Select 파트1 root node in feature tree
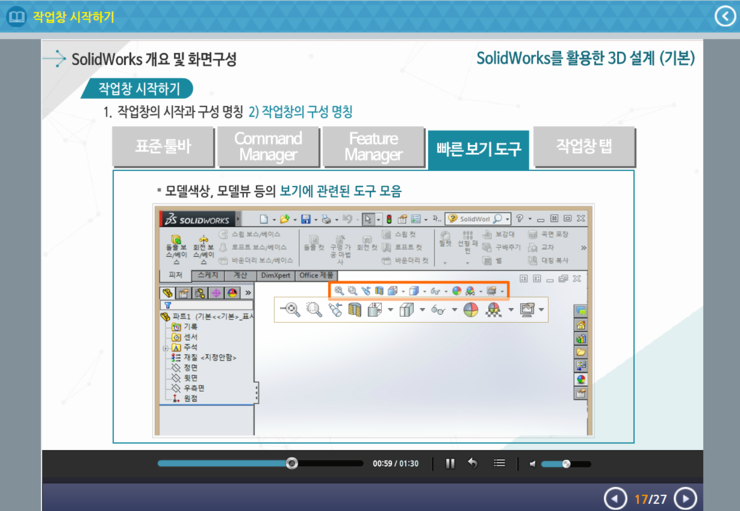Viewport: 740px width, 511px height. [208, 316]
